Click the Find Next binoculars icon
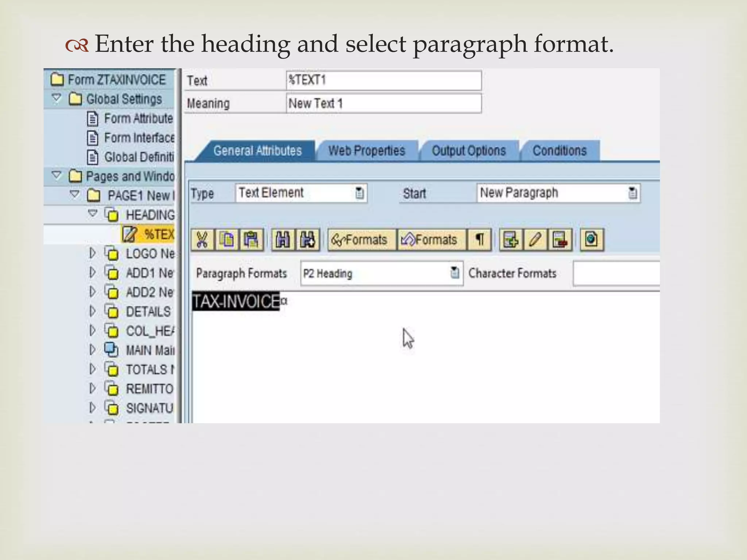The width and height of the screenshot is (747, 560). (307, 240)
